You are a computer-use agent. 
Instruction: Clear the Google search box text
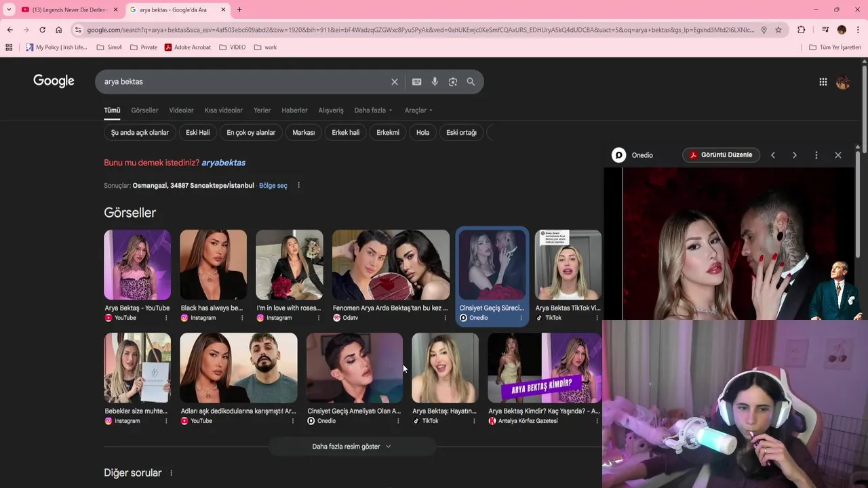(x=394, y=81)
